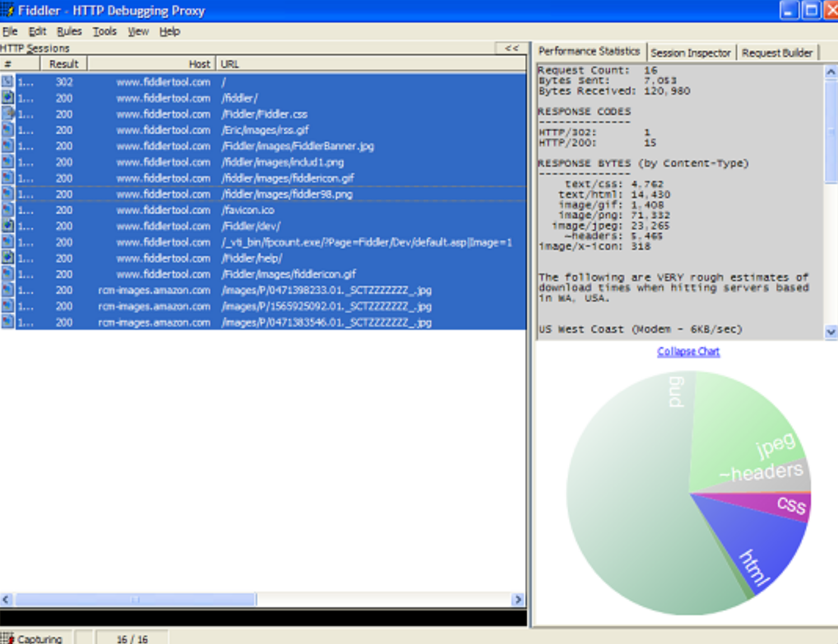The height and width of the screenshot is (644, 838).
Task: Switch to the Request Builder tab
Action: 777,53
